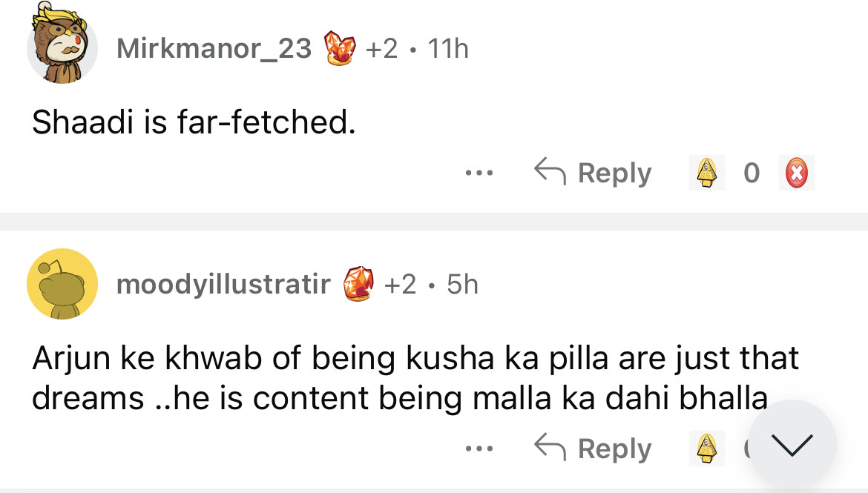The width and height of the screenshot is (868, 493).
Task: Reply to moodyillustratir's comment
Action: coord(594,449)
